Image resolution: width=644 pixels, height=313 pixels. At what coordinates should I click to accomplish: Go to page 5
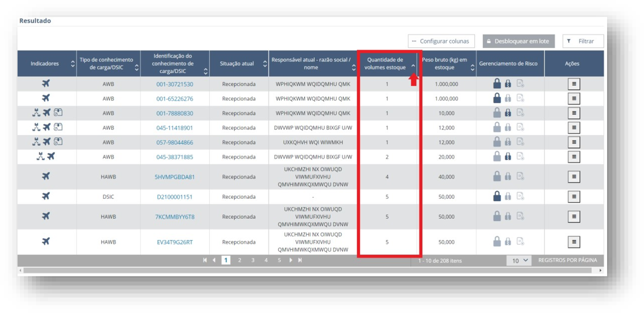(x=279, y=260)
